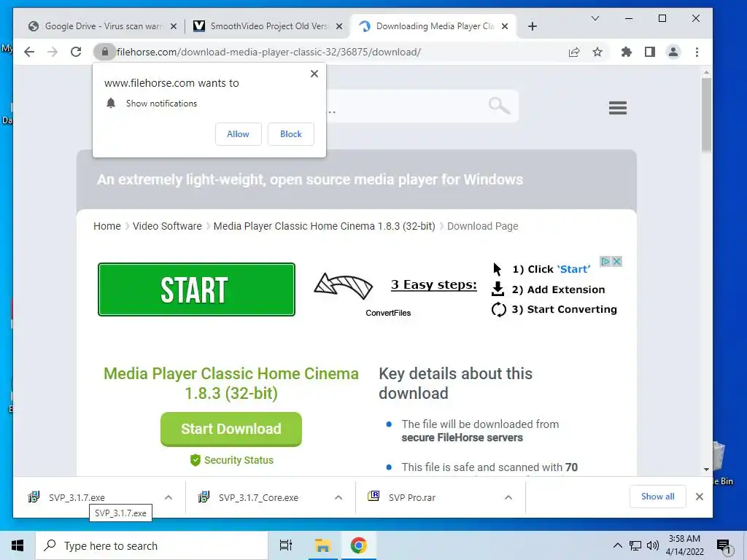
Task: Block filehorse notifications
Action: click(x=290, y=134)
